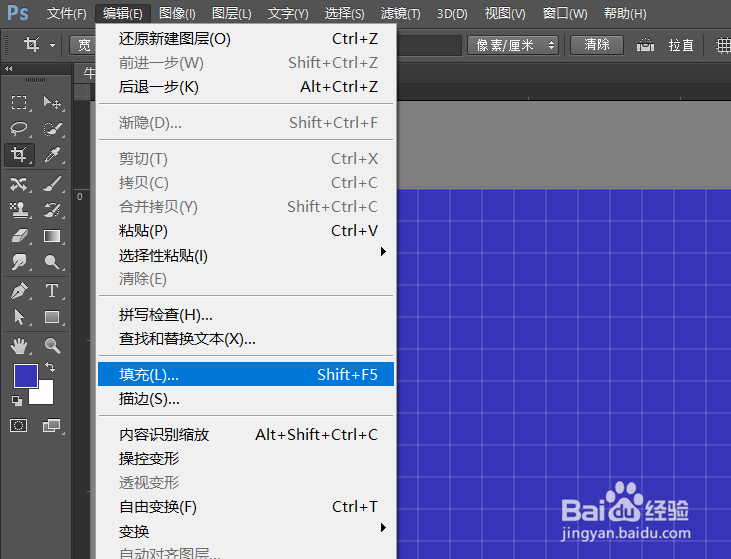Select the Rectangle shape tool

pos(52,317)
